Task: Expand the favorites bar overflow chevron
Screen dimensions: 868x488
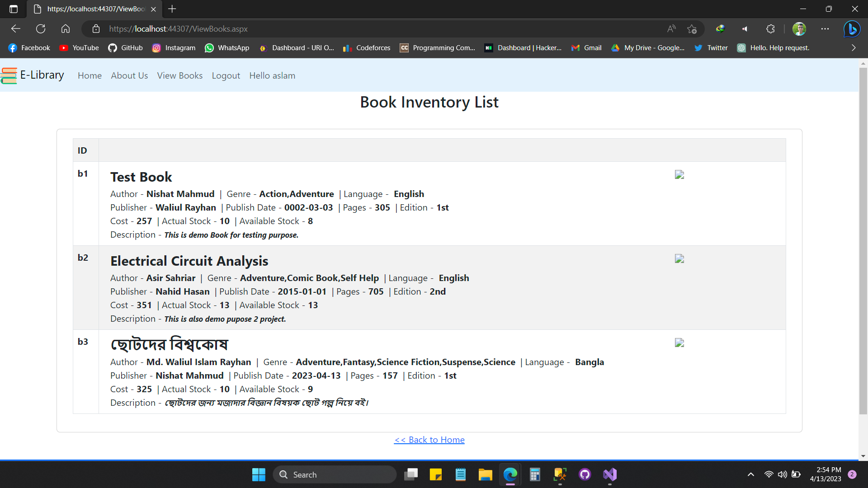Action: tap(854, 48)
